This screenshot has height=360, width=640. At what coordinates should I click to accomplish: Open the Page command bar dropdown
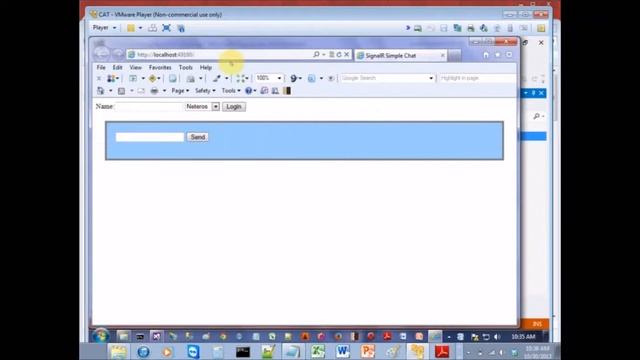click(180, 91)
